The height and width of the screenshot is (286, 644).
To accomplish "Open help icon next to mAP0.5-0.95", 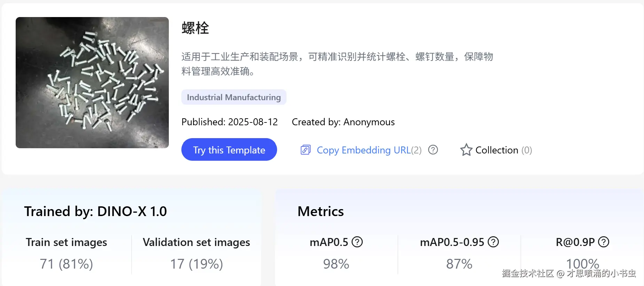I will 493,242.
